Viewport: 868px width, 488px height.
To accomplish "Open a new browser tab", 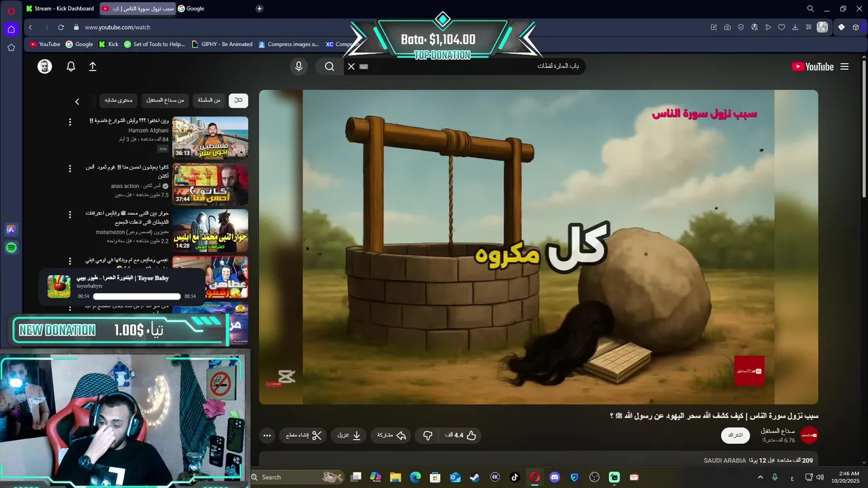I will [x=259, y=9].
